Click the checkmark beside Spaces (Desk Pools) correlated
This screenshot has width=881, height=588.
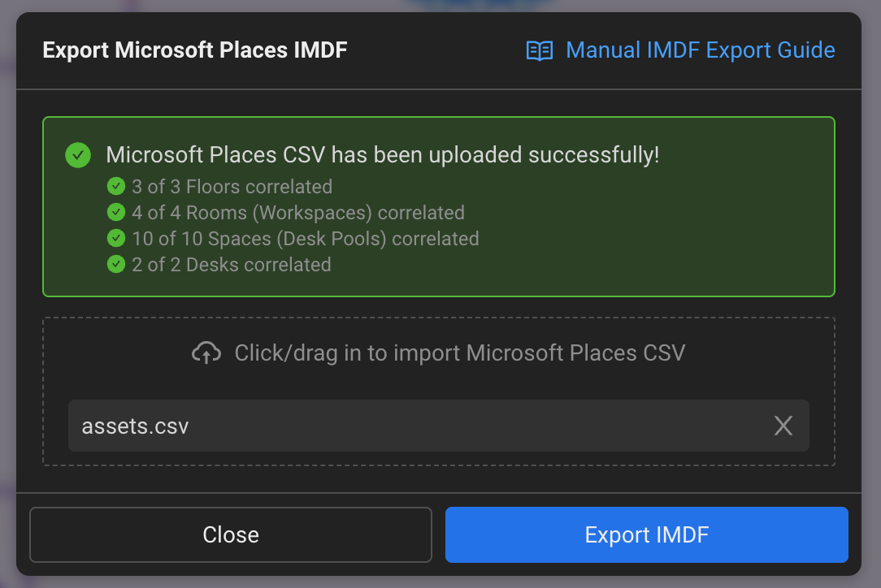(116, 238)
